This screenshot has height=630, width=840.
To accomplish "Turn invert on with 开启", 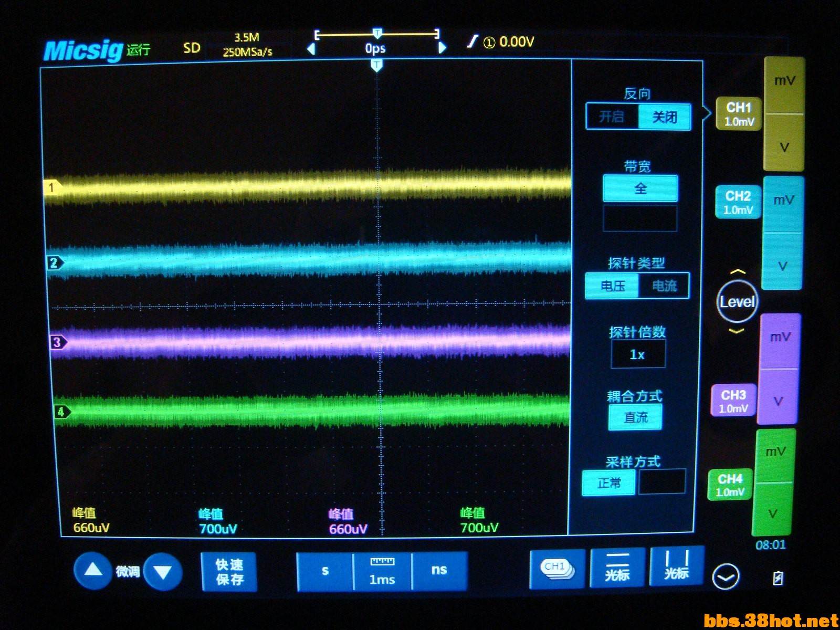I will click(x=612, y=117).
